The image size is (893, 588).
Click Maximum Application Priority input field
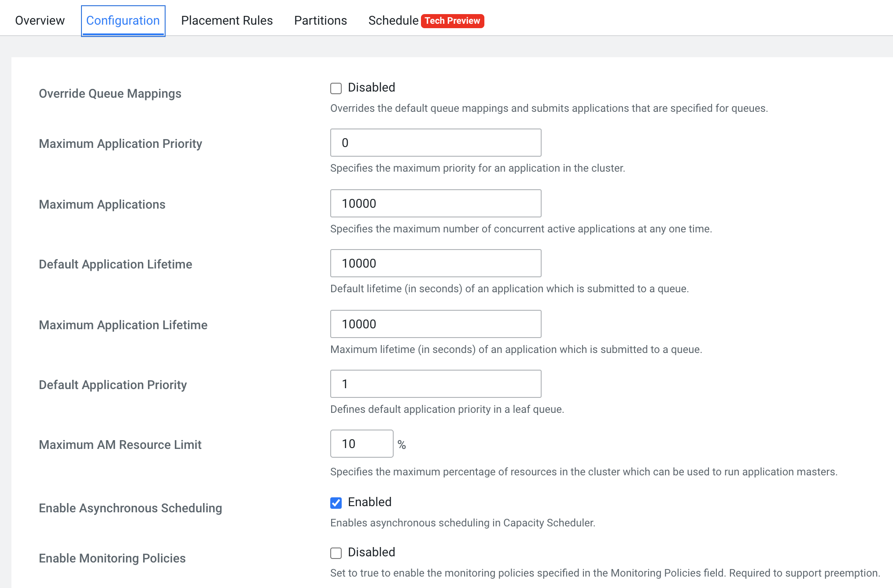[435, 143]
